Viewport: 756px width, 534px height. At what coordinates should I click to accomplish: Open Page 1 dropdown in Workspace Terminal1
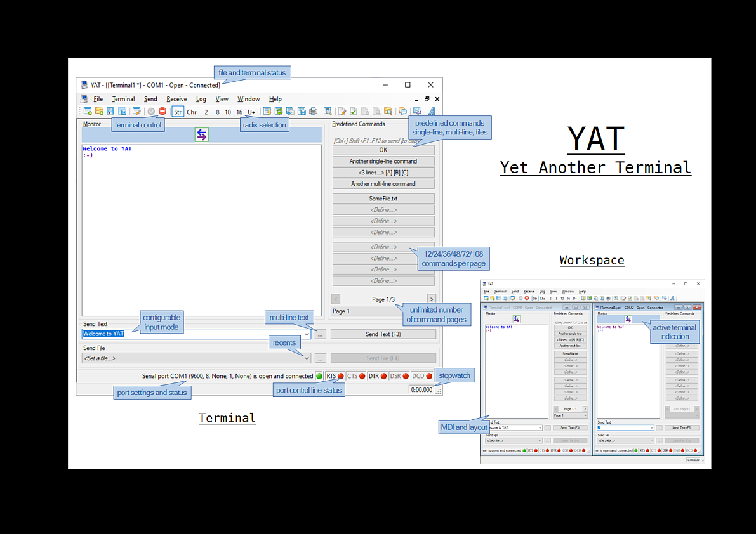pos(571,415)
